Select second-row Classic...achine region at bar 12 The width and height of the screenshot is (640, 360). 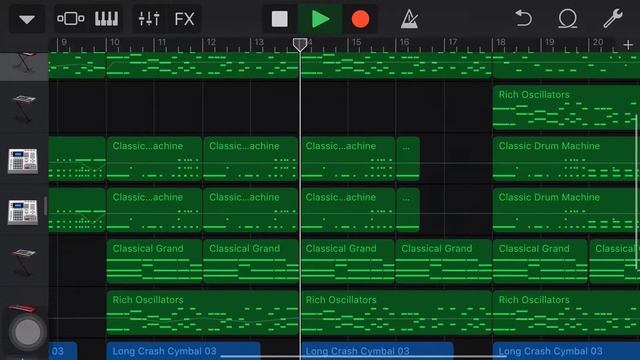click(250, 210)
